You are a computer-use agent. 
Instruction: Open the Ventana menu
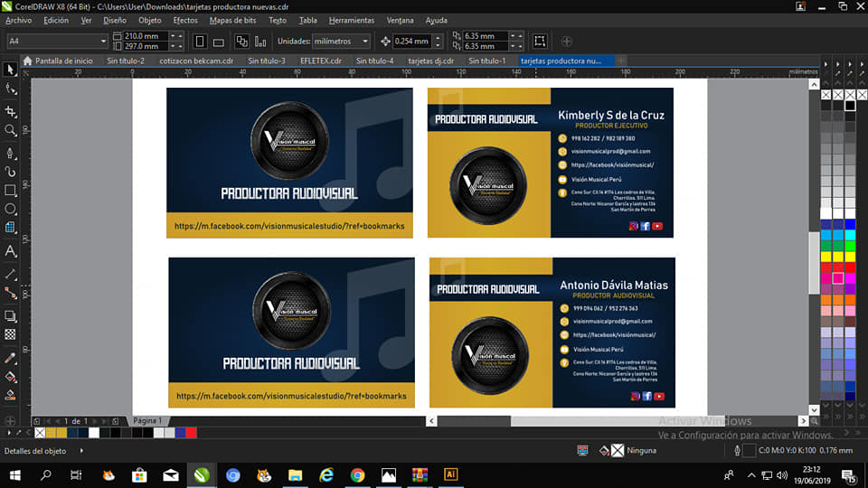pos(400,20)
